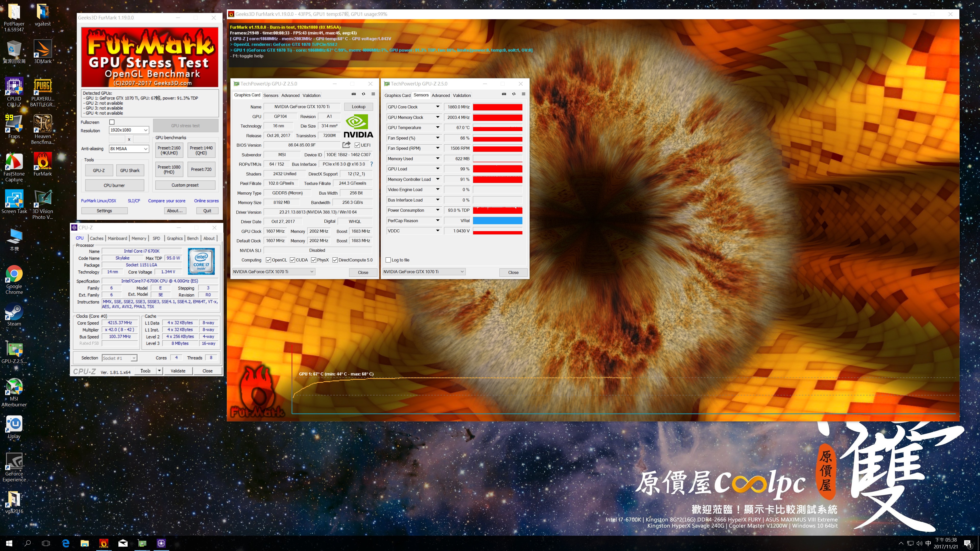Open the PotPlayer desktop shortcut
The width and height of the screenshot is (980, 551).
[14, 18]
